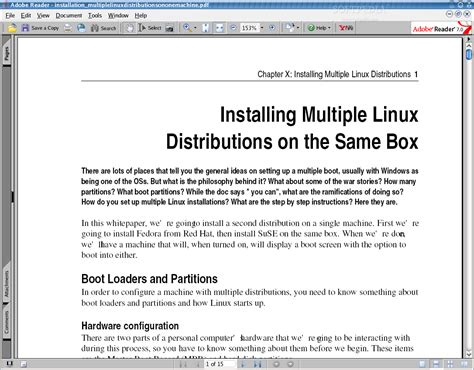This screenshot has width=474, height=370.
Task: Click the page size icon in status bar
Action: coord(24,364)
